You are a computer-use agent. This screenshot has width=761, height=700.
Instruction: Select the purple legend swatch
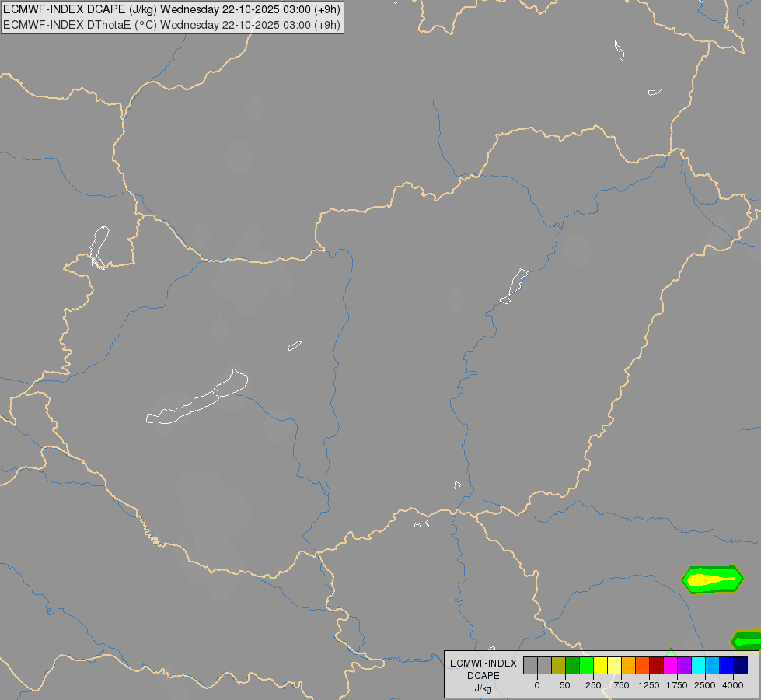[684, 666]
